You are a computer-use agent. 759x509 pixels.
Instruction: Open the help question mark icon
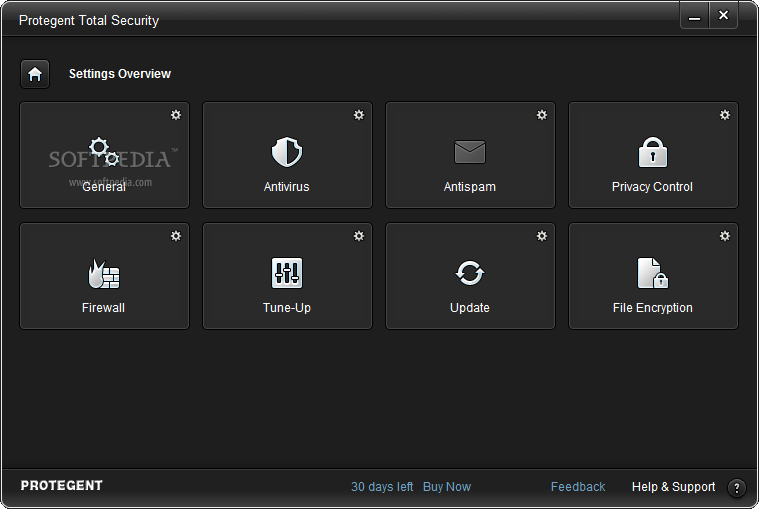click(x=737, y=487)
